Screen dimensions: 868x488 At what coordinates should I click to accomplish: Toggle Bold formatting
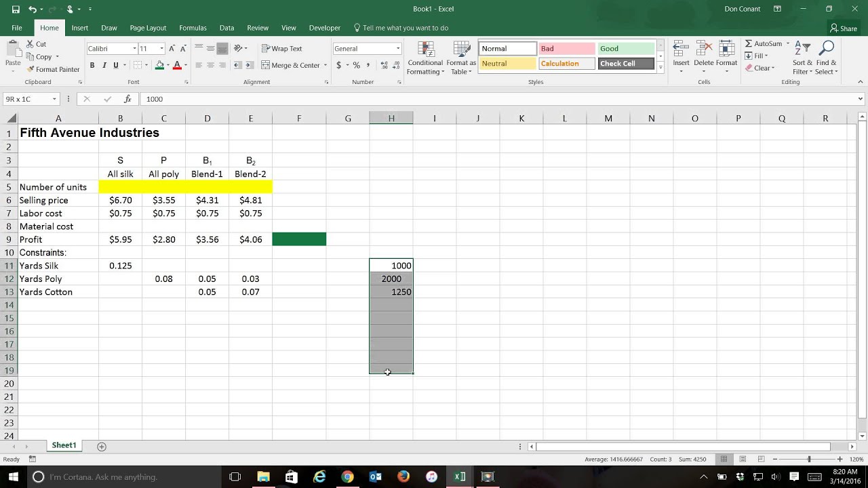coord(92,65)
